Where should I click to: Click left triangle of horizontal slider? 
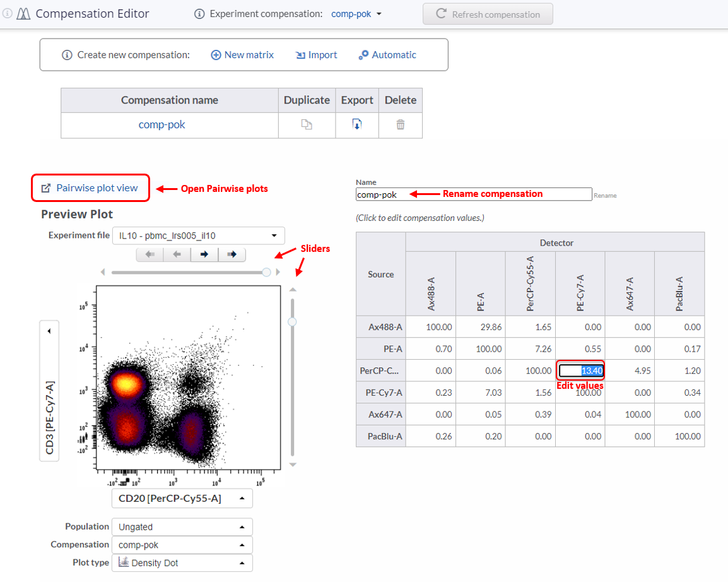tap(103, 272)
